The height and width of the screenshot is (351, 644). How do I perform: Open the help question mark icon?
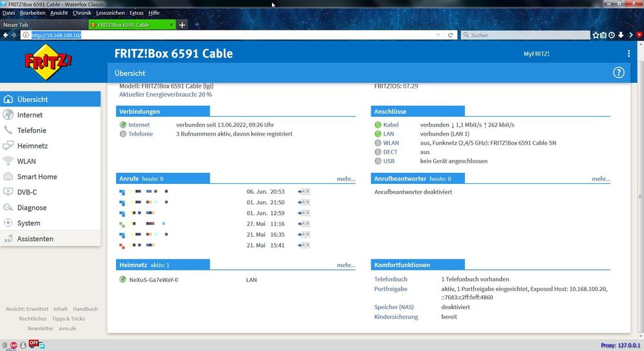tap(618, 73)
